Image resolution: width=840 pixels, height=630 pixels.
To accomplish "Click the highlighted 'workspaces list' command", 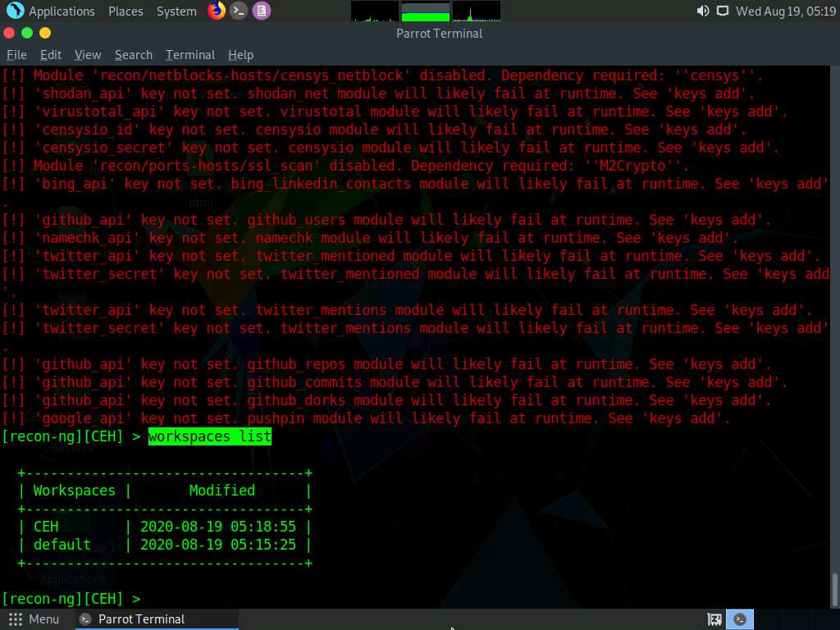I will pyautogui.click(x=210, y=436).
